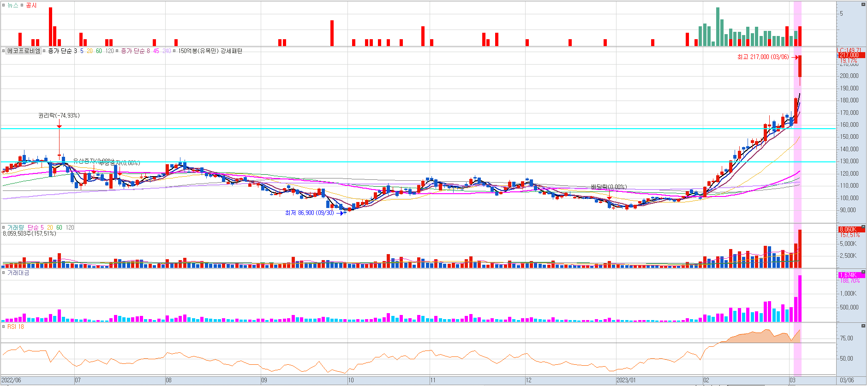868x386 pixels.
Task: Toggle the 거래대금 indicator marker square
Action: point(4,273)
